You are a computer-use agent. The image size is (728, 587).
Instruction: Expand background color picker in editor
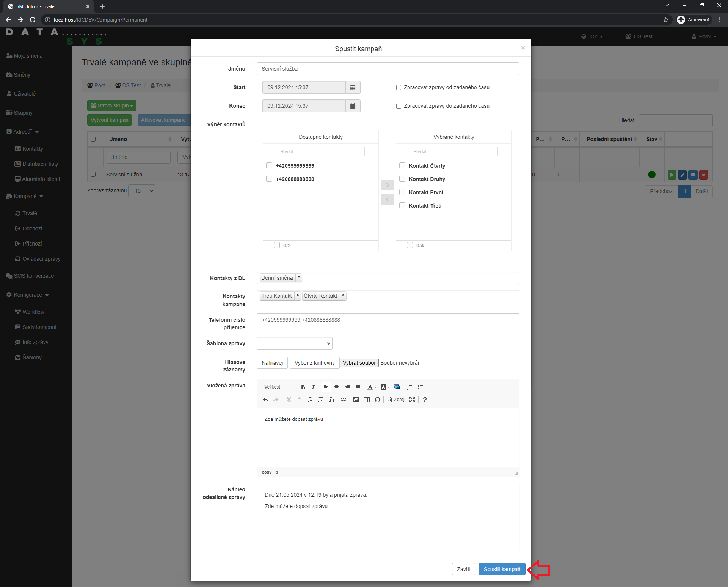pos(385,387)
